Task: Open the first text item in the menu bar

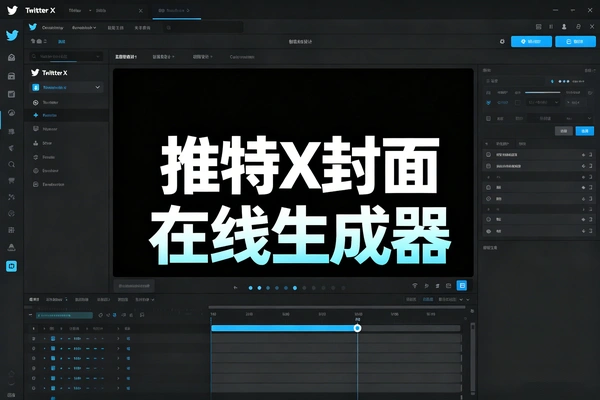Action: (52, 28)
